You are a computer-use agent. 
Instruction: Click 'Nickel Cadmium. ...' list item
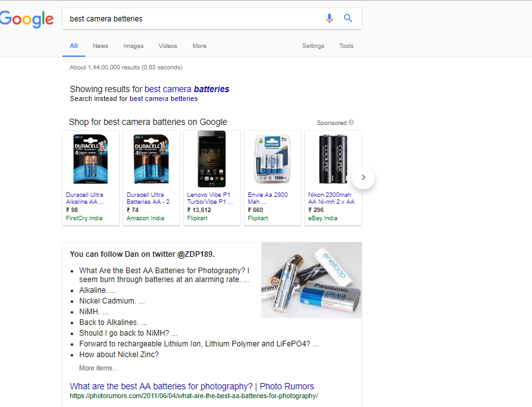point(112,301)
